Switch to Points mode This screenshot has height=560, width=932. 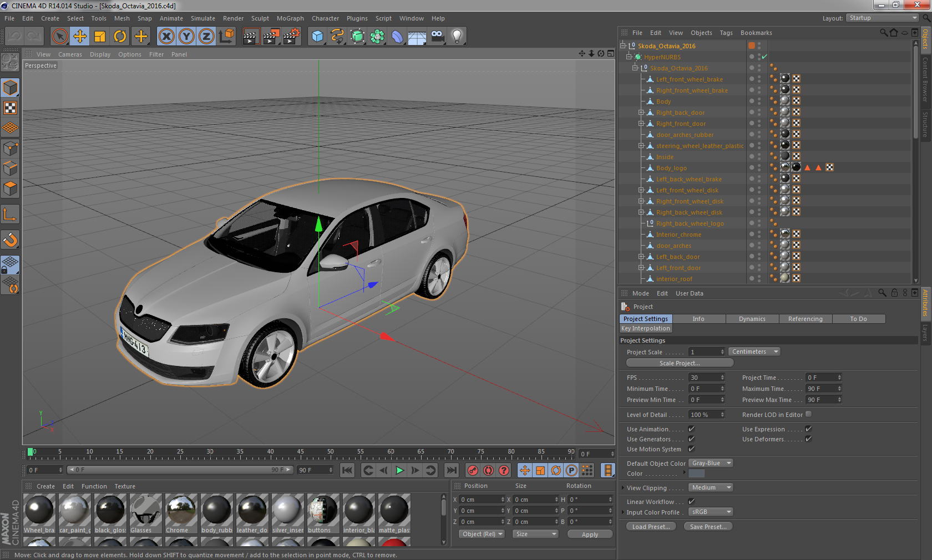click(x=10, y=149)
